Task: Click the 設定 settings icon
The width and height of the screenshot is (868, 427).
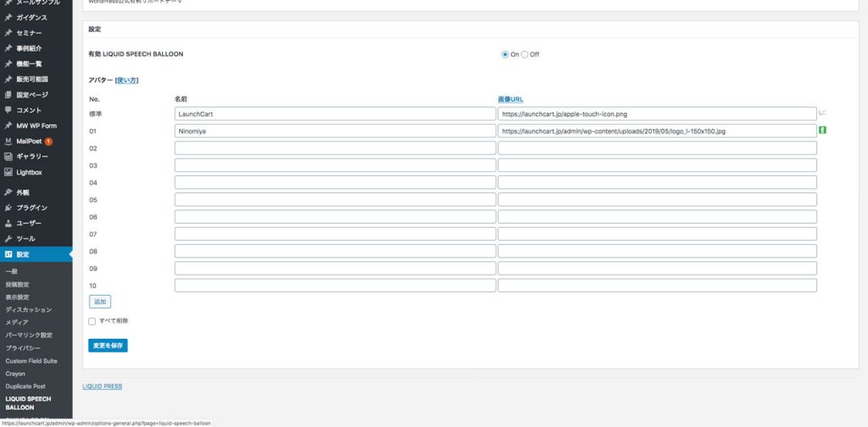Action: pyautogui.click(x=8, y=254)
